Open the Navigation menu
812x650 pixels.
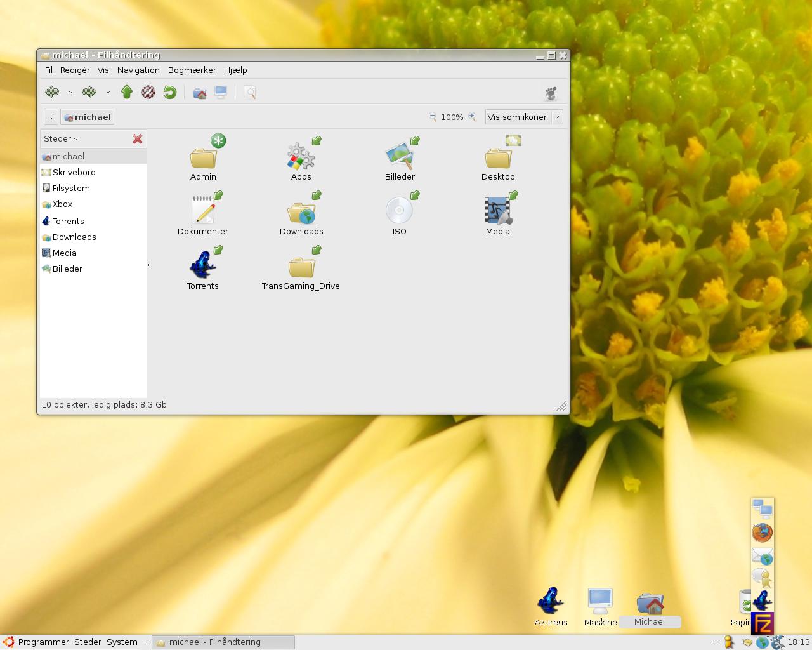(138, 70)
